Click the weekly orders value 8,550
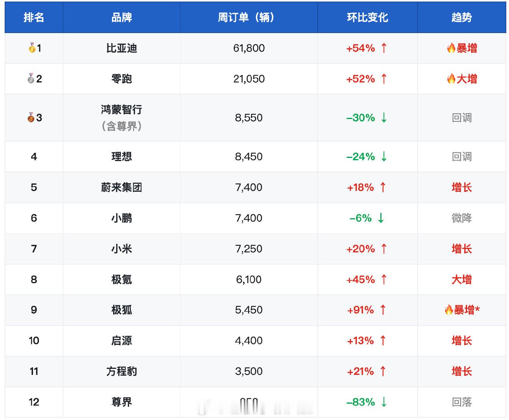509x420 pixels. coord(249,117)
